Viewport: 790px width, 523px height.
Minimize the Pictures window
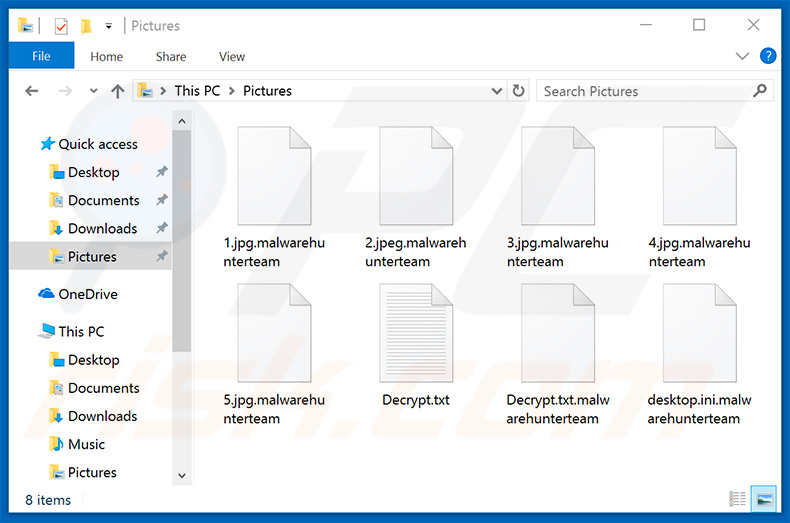click(646, 25)
